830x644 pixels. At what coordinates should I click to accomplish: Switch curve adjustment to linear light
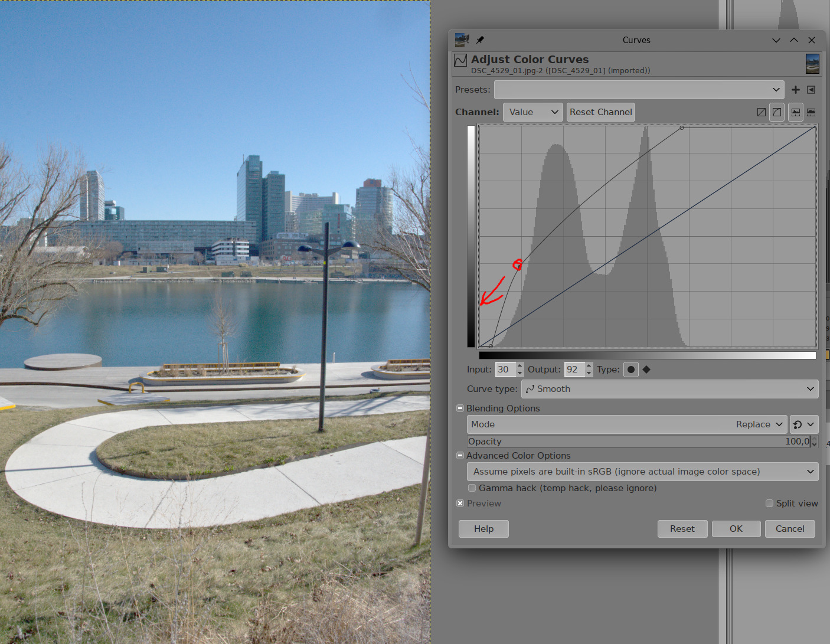[x=762, y=112]
